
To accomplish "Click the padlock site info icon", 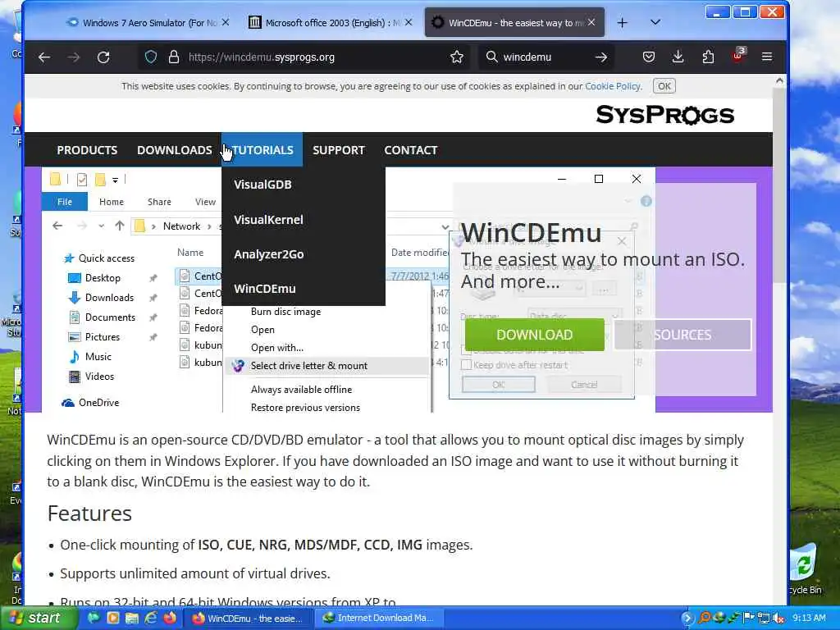I will [174, 57].
